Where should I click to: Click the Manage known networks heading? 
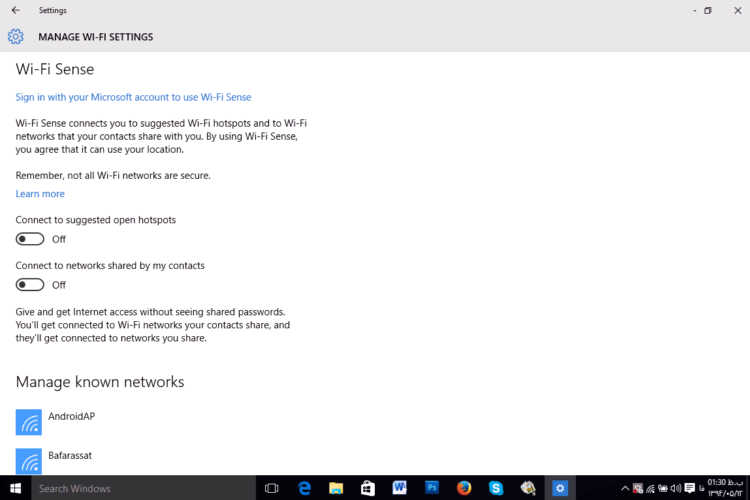coord(99,382)
